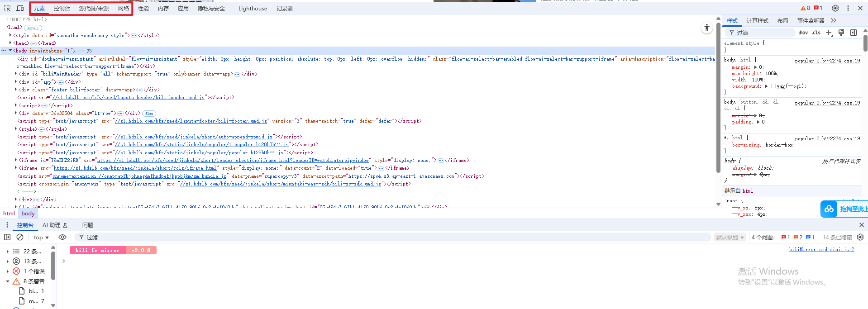The image size is (868, 309).
Task: Expand the 1 error sidebar group
Action: (x=7, y=271)
